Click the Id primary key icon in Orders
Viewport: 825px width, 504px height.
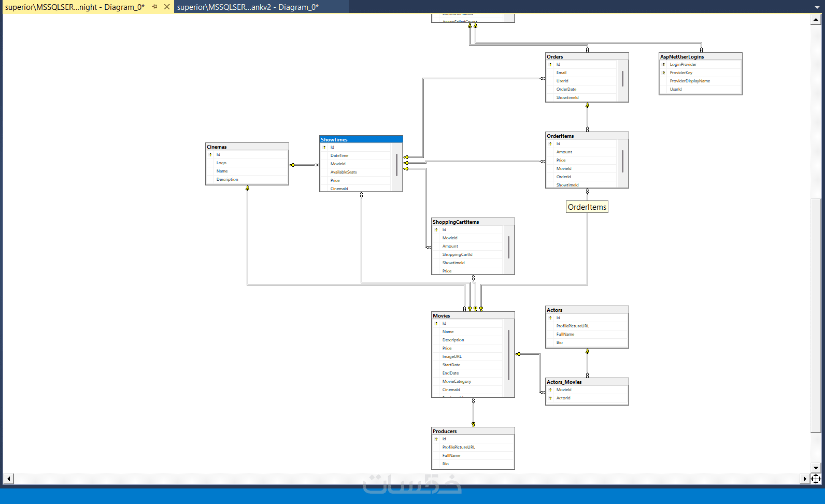click(550, 65)
